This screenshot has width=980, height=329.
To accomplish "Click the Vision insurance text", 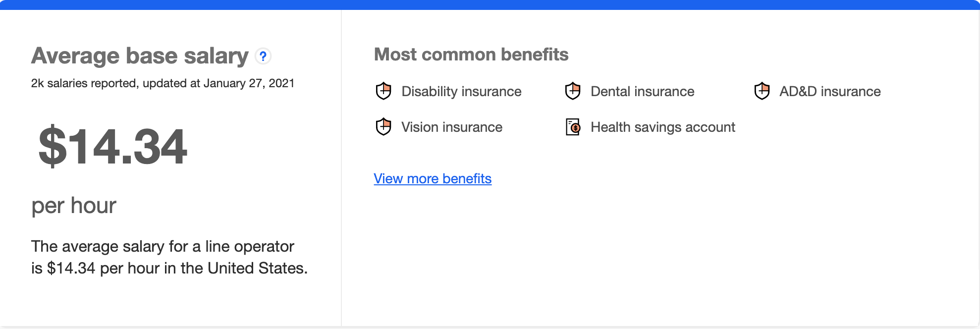I will coord(451,127).
